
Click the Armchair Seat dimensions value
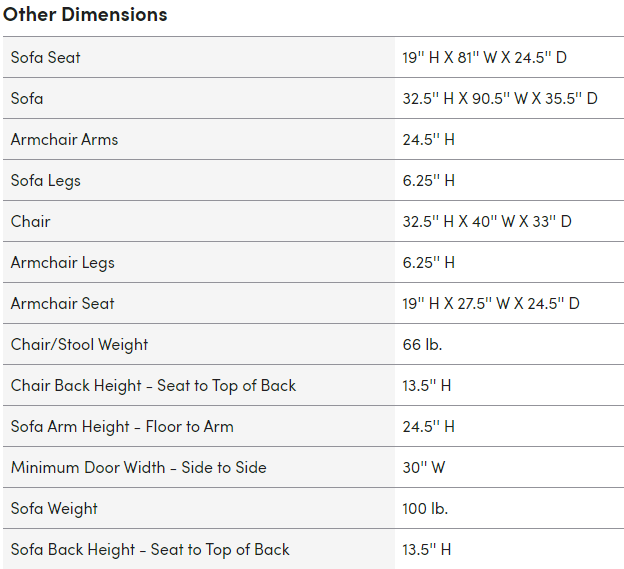click(x=491, y=303)
